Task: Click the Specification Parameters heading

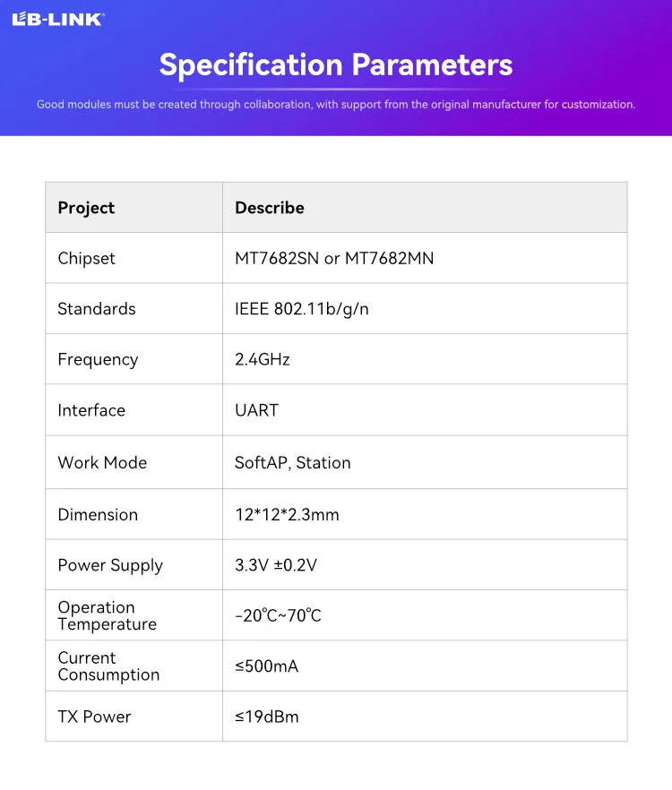Action: [x=336, y=64]
